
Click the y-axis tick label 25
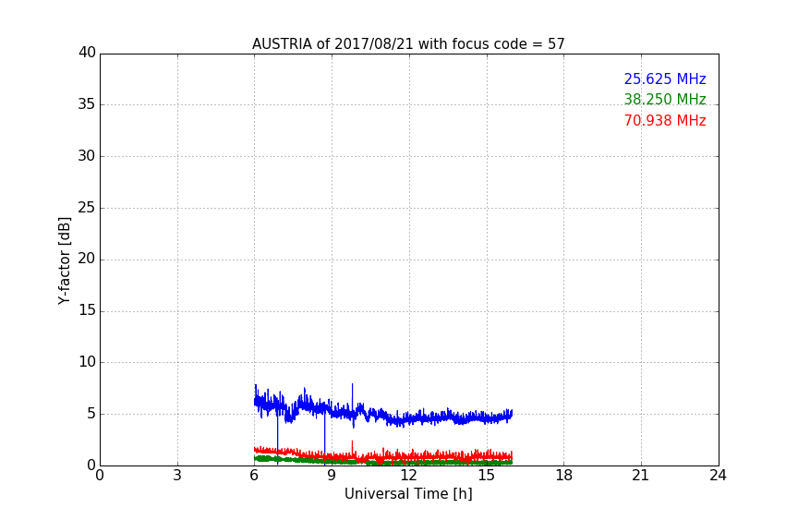(87, 207)
